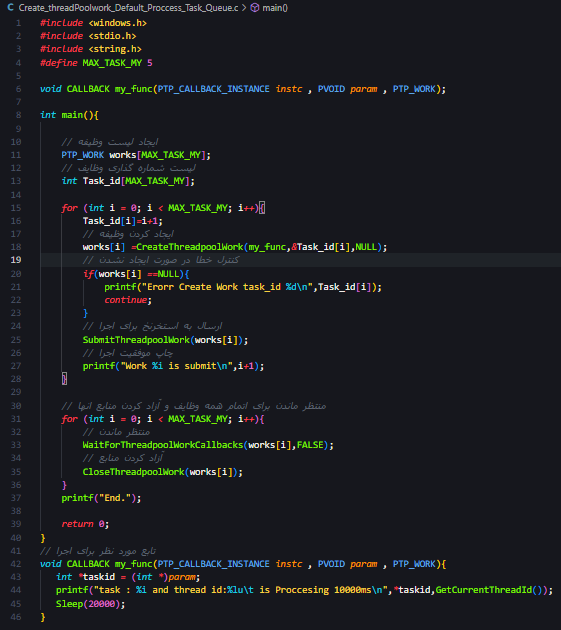Viewport: 561px width, 630px height.
Task: Click line number 8 in the gutter
Action: coord(18,115)
